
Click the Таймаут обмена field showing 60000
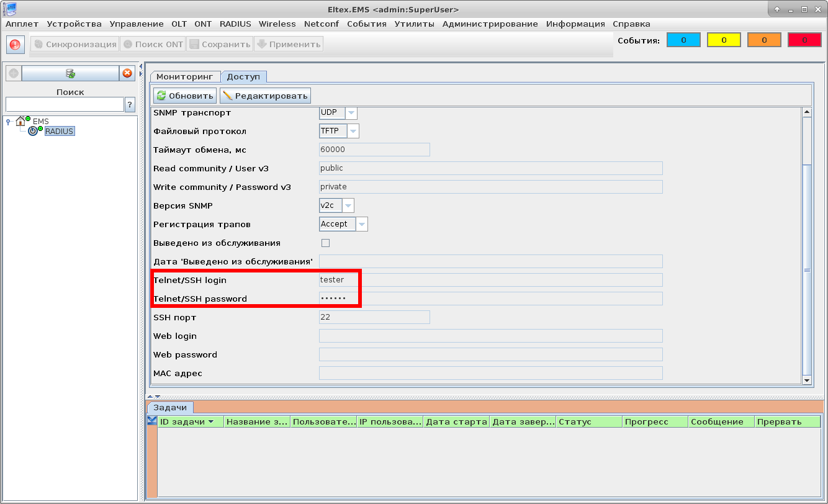point(374,150)
